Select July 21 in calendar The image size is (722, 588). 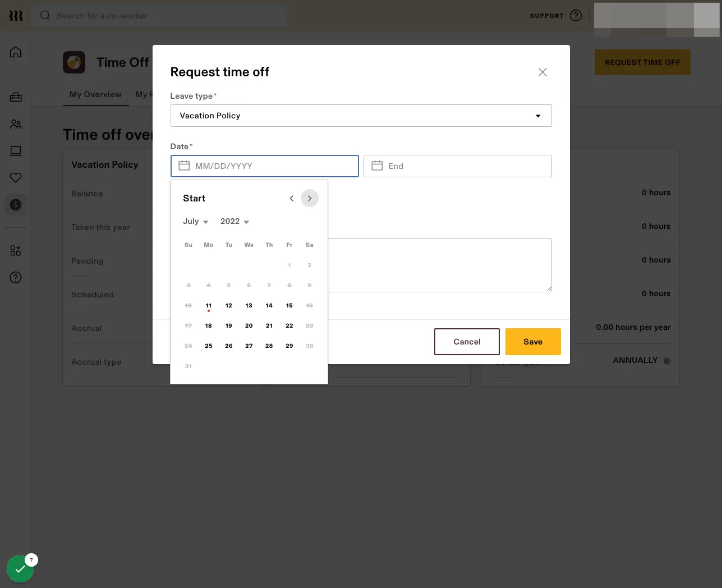coord(269,326)
